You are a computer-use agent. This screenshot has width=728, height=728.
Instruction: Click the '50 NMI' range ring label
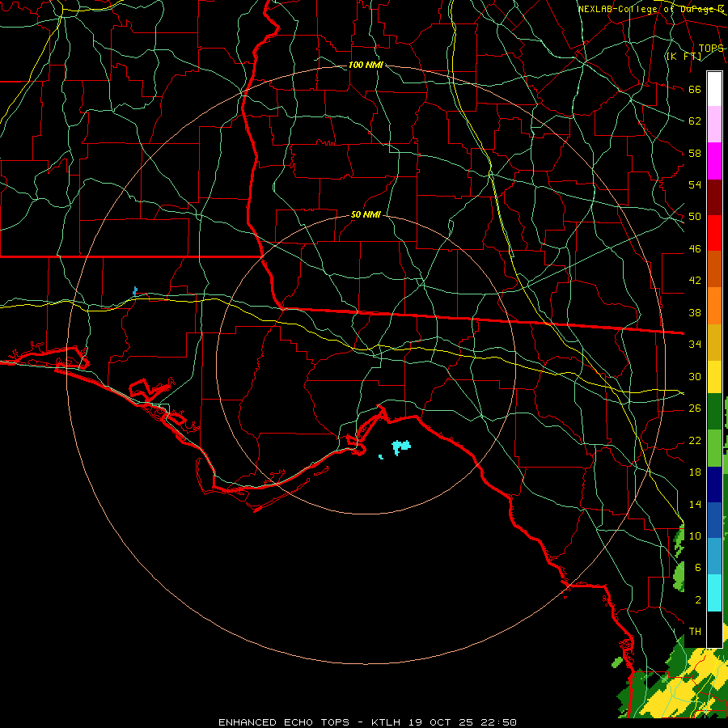coord(366,214)
